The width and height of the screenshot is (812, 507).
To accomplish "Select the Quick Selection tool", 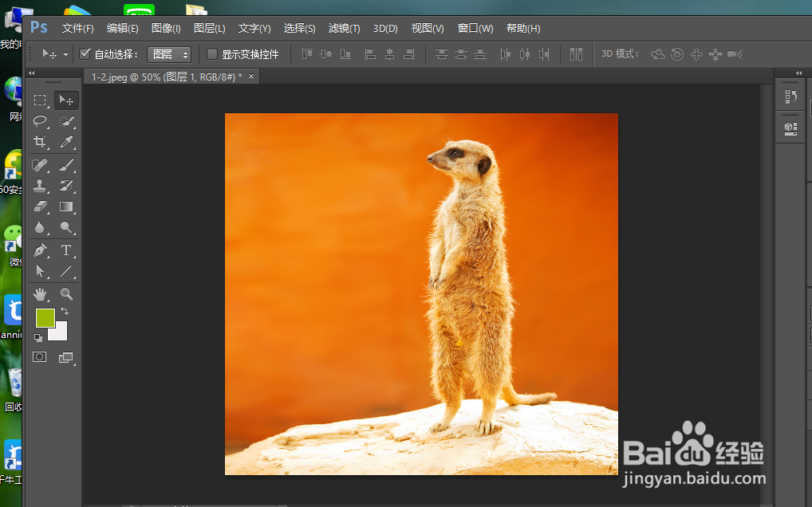I will click(x=66, y=121).
